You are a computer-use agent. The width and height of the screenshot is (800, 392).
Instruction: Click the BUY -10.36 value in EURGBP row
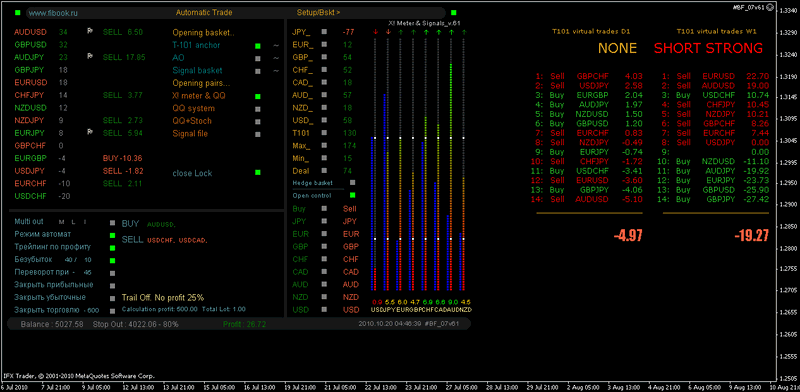[122, 158]
